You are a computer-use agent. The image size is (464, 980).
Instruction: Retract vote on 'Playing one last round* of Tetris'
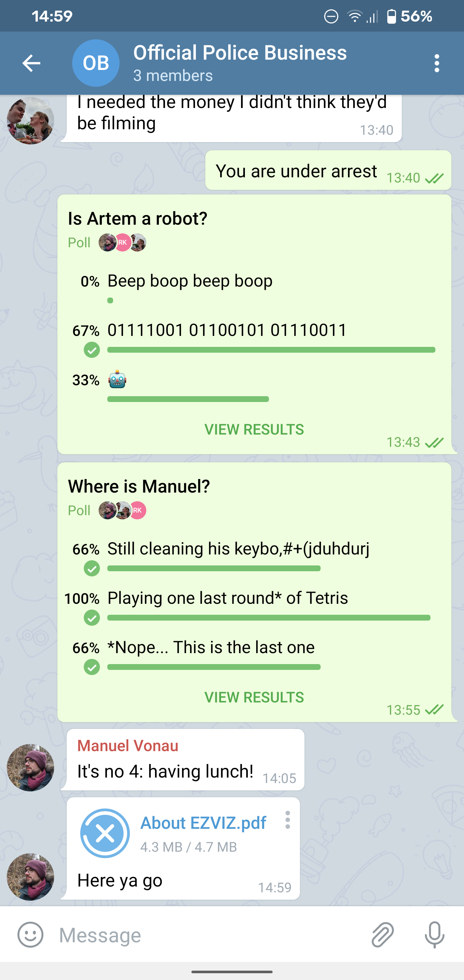(x=91, y=618)
